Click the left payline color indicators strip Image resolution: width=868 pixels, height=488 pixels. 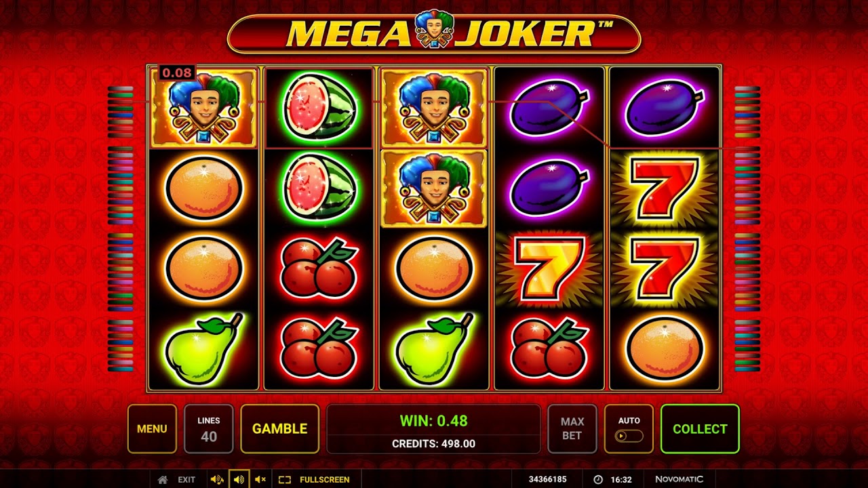pyautogui.click(x=121, y=228)
